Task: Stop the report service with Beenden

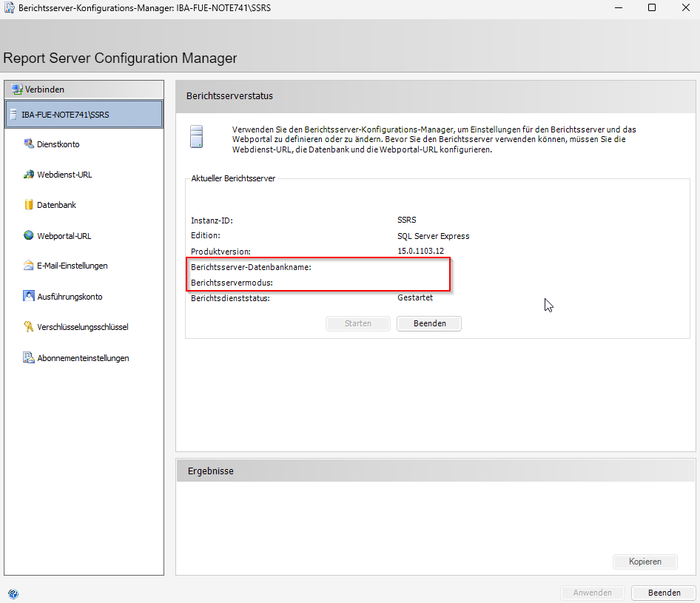Action: pos(428,323)
